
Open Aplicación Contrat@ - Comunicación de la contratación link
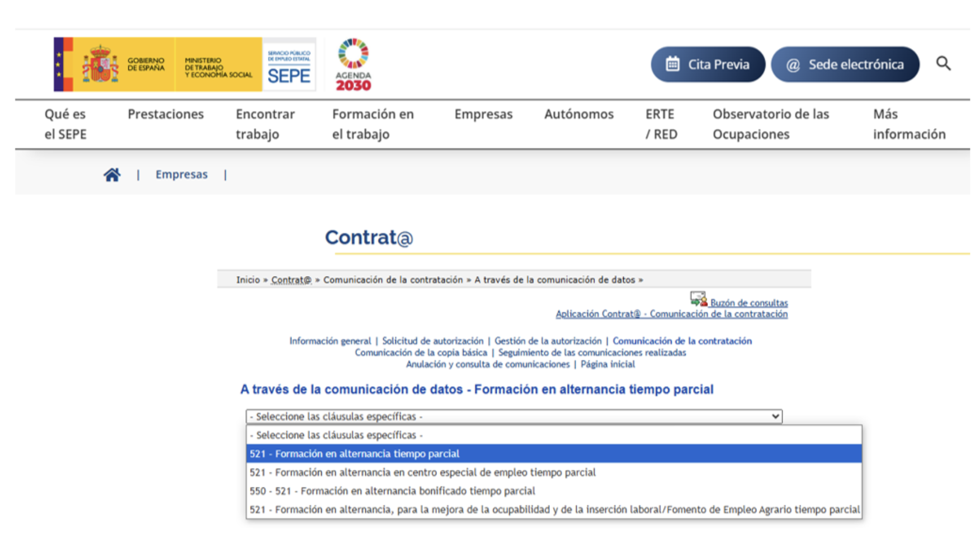[x=671, y=314]
